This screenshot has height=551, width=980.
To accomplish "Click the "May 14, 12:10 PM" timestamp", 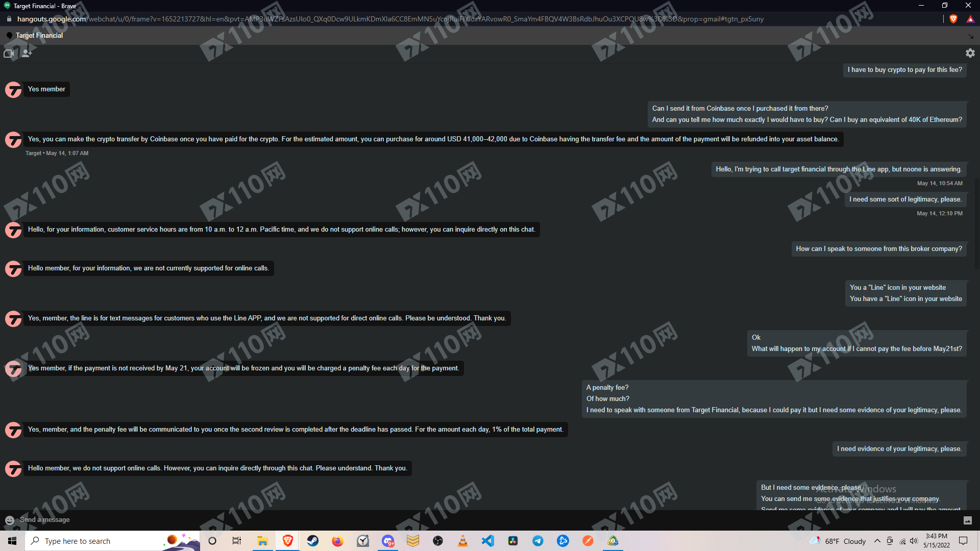I will click(x=940, y=213).
